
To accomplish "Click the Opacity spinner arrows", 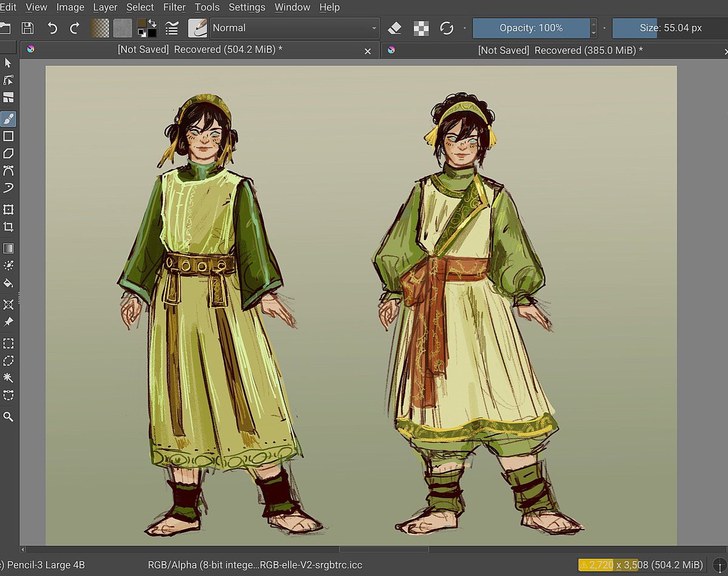I will (x=594, y=28).
